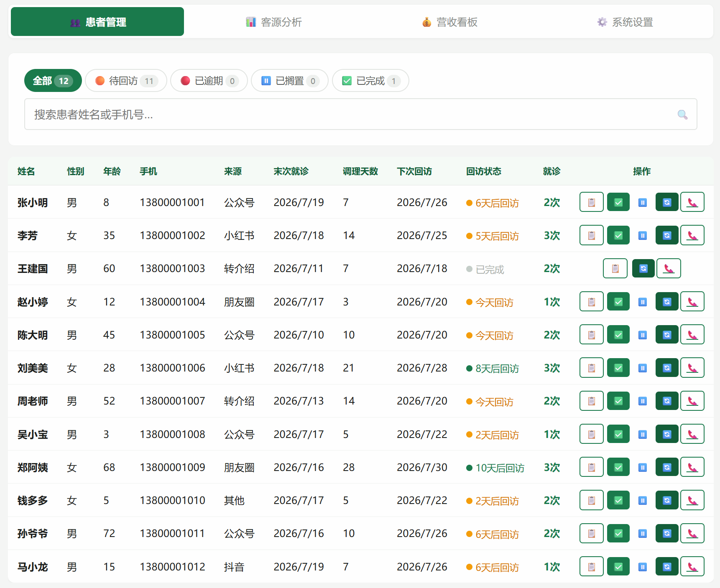Click the 调理天数 column header
Screen dimensions: 720x588
360,171
